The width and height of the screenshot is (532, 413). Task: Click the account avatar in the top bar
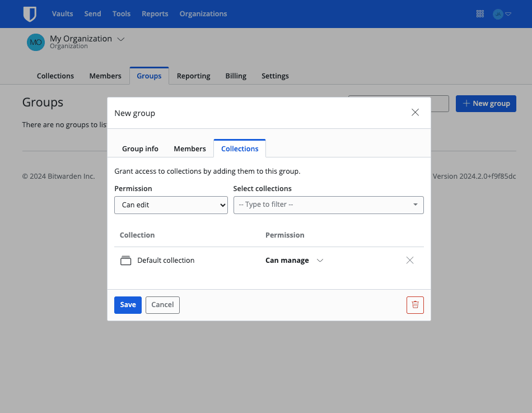pyautogui.click(x=499, y=13)
